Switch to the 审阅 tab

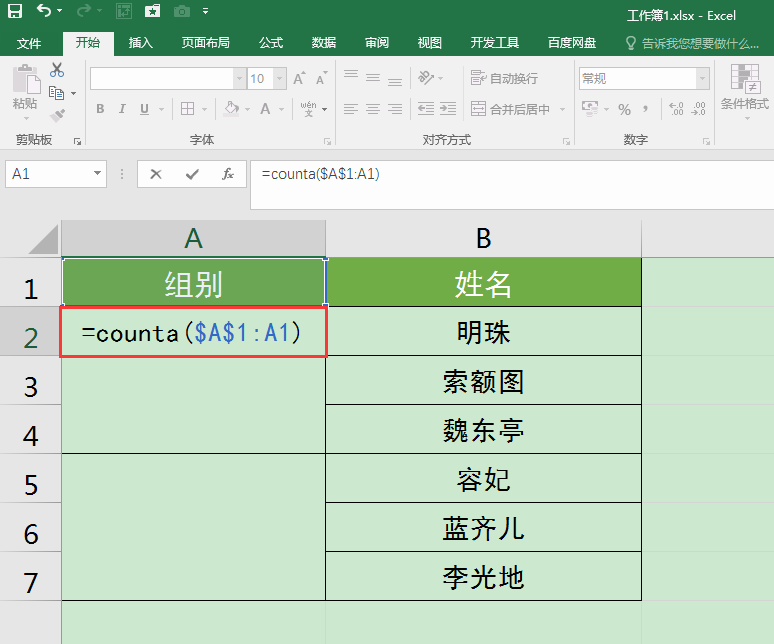tap(377, 43)
